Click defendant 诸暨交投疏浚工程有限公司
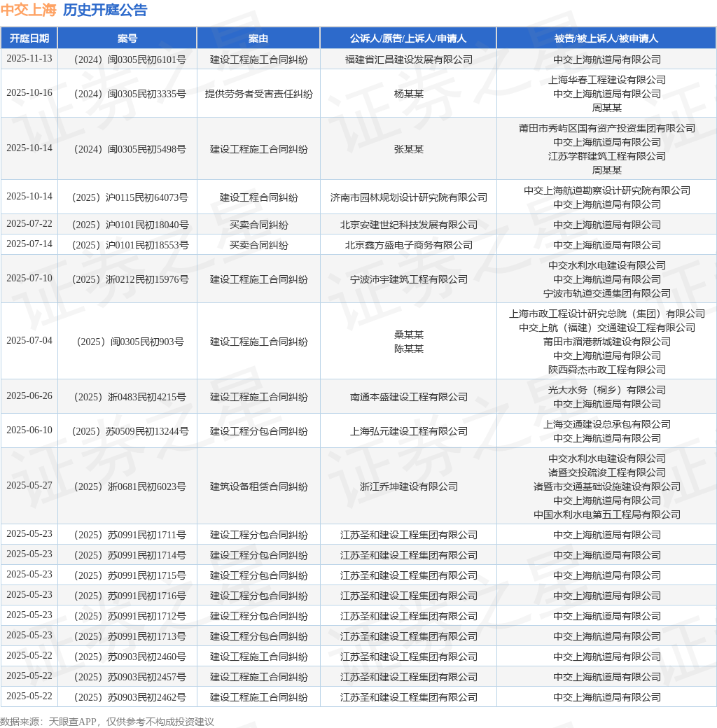 [607, 472]
